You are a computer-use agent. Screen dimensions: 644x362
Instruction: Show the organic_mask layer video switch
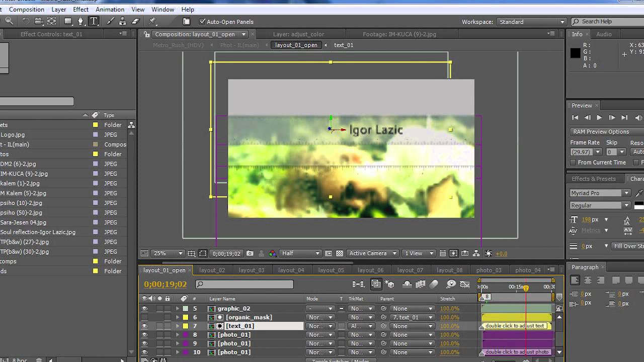pyautogui.click(x=145, y=317)
